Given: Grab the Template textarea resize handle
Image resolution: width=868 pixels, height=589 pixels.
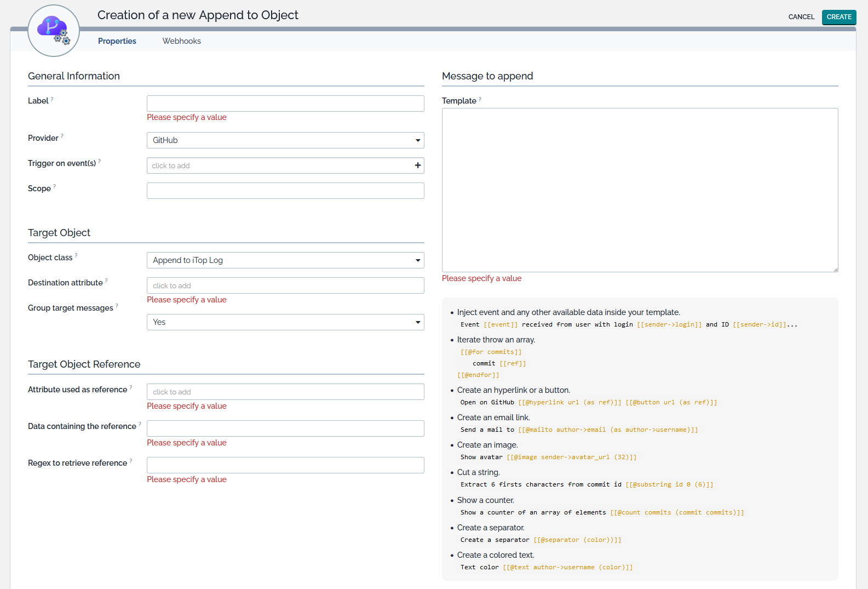Looking at the screenshot, I should click(835, 270).
